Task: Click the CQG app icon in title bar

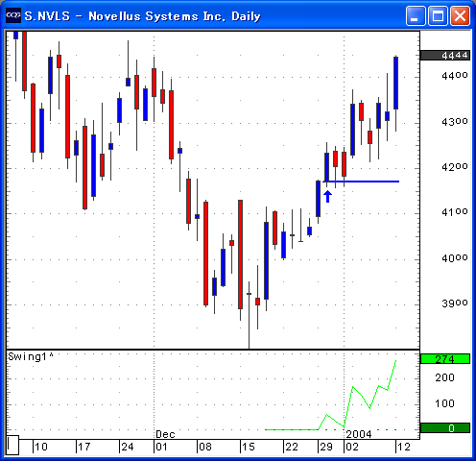Action: coord(13,15)
